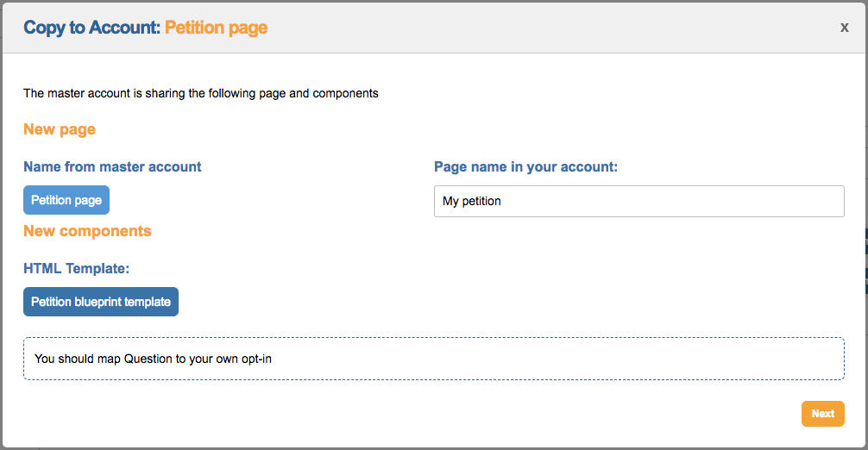The width and height of the screenshot is (868, 450).
Task: Click the words 'opt-in' in the note
Action: (x=255, y=359)
